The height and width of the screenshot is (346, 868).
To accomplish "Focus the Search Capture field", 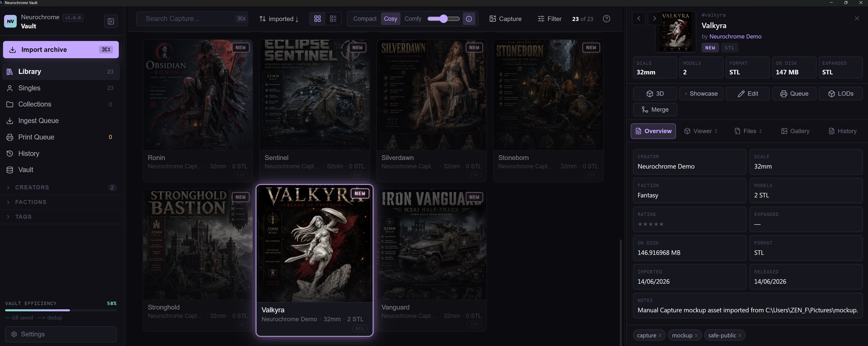I will [x=192, y=19].
